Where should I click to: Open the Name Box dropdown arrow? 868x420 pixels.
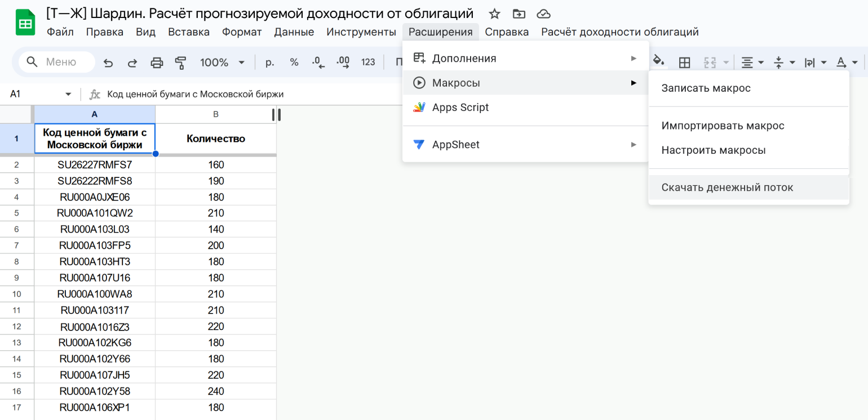[68, 94]
